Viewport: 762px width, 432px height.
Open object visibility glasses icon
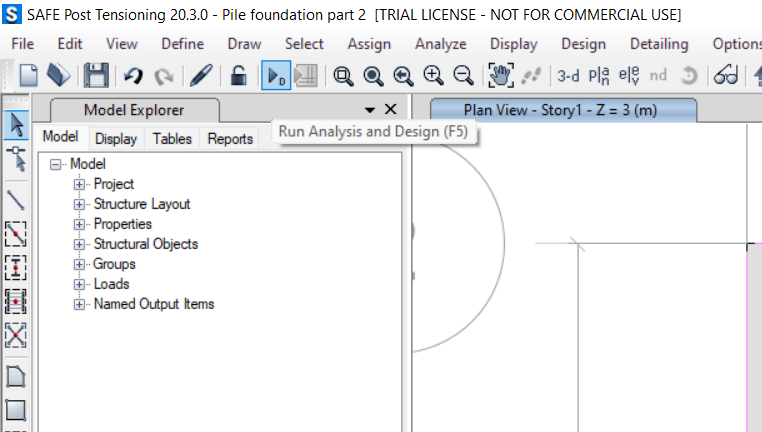tap(726, 76)
